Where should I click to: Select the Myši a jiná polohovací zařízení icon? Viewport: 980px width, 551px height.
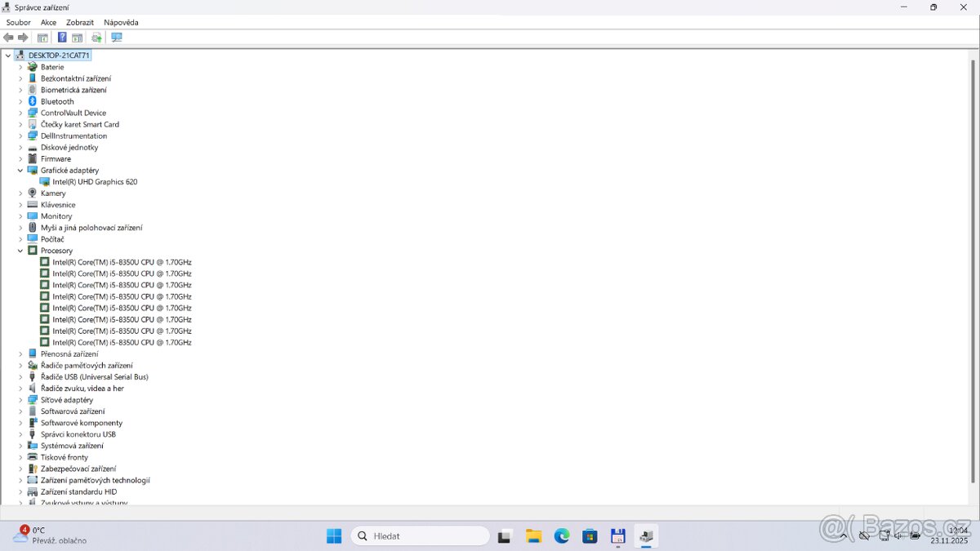[x=33, y=228]
